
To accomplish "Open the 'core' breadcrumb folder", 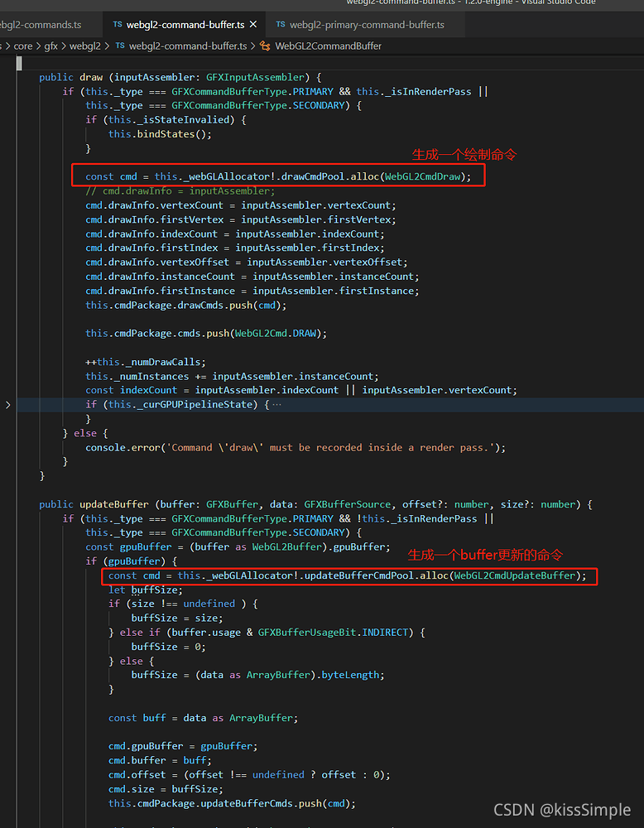I will tap(23, 46).
